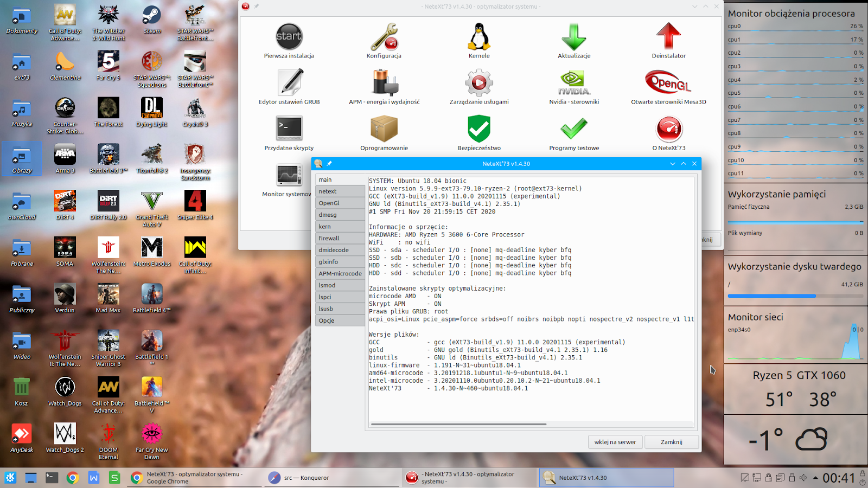The image size is (868, 488).
Task: Switch to NeteXt'73 optymalizator systemu taskbar entry
Action: (470, 478)
